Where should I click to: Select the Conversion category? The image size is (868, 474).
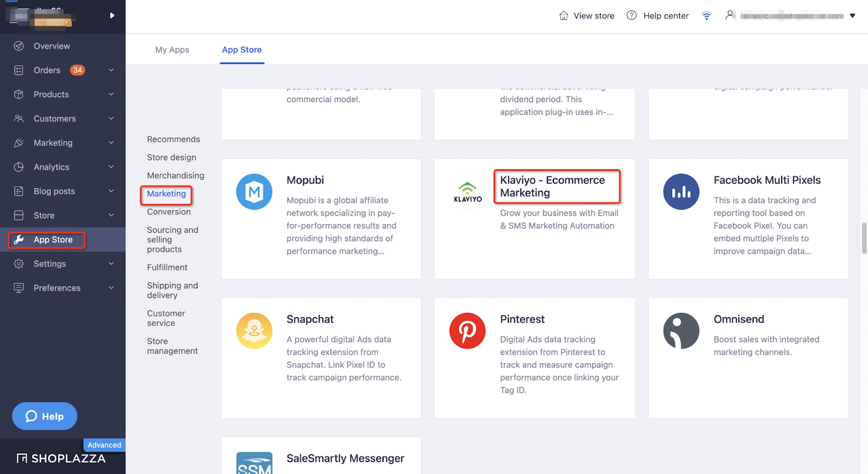pyautogui.click(x=169, y=212)
